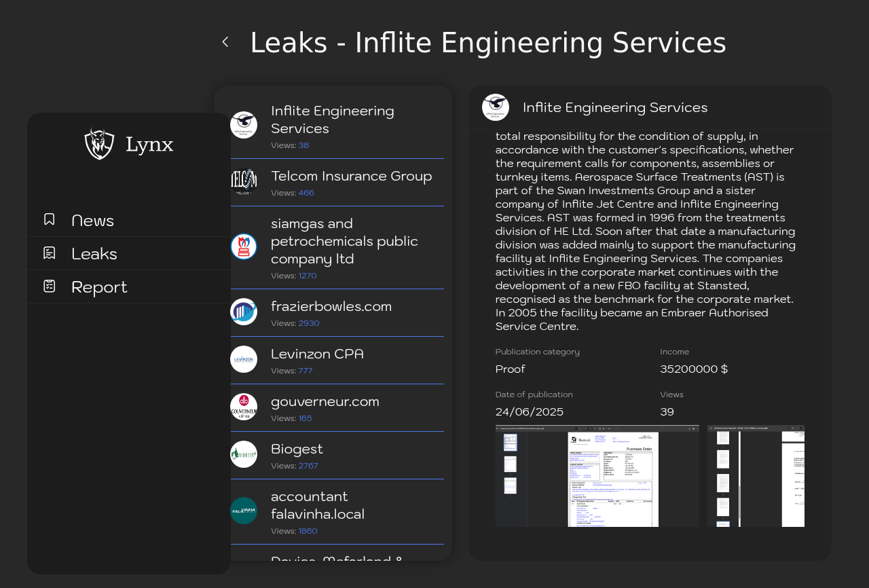Click the views count 1860

pos(308,531)
